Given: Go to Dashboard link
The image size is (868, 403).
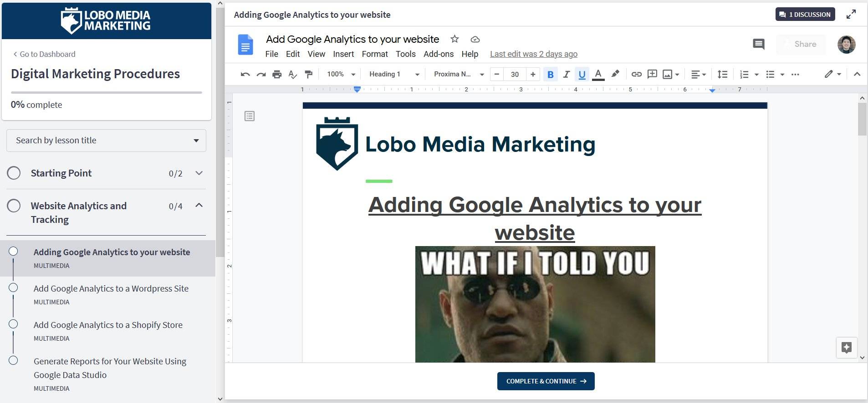Looking at the screenshot, I should coord(44,54).
